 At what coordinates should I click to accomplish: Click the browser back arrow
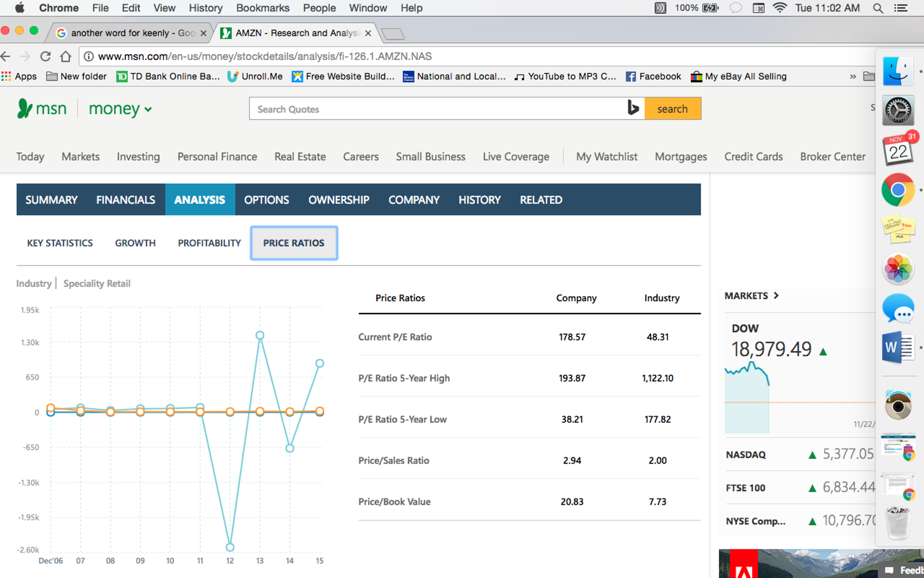point(6,56)
